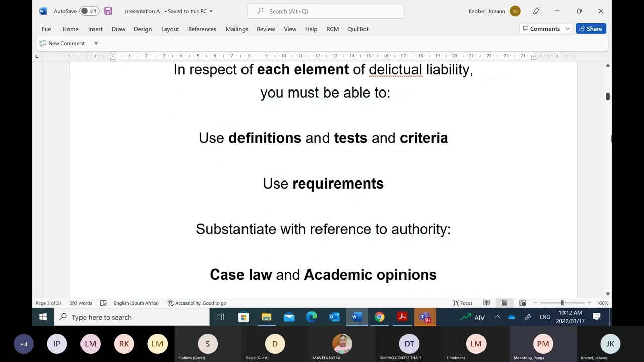Click English (South Africa) language indicator

tap(136, 303)
